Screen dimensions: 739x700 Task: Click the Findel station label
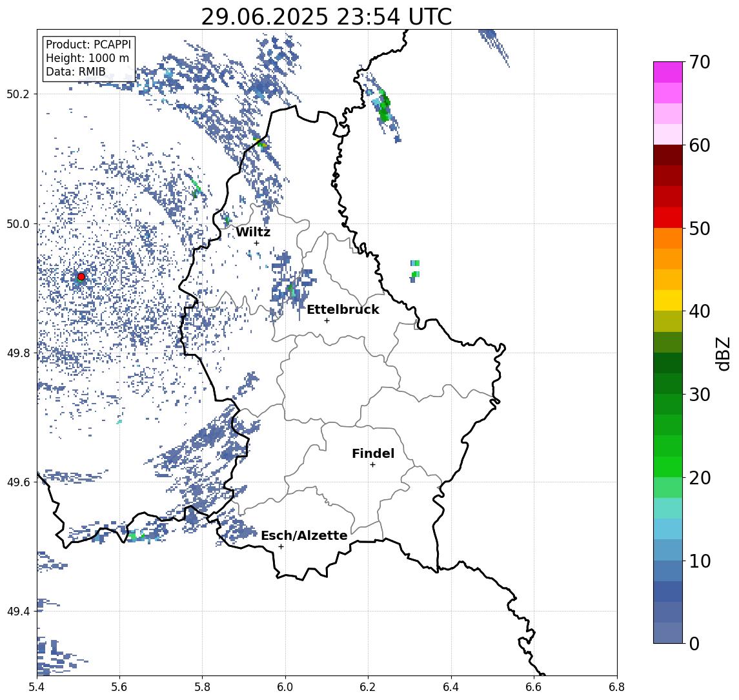(373, 453)
